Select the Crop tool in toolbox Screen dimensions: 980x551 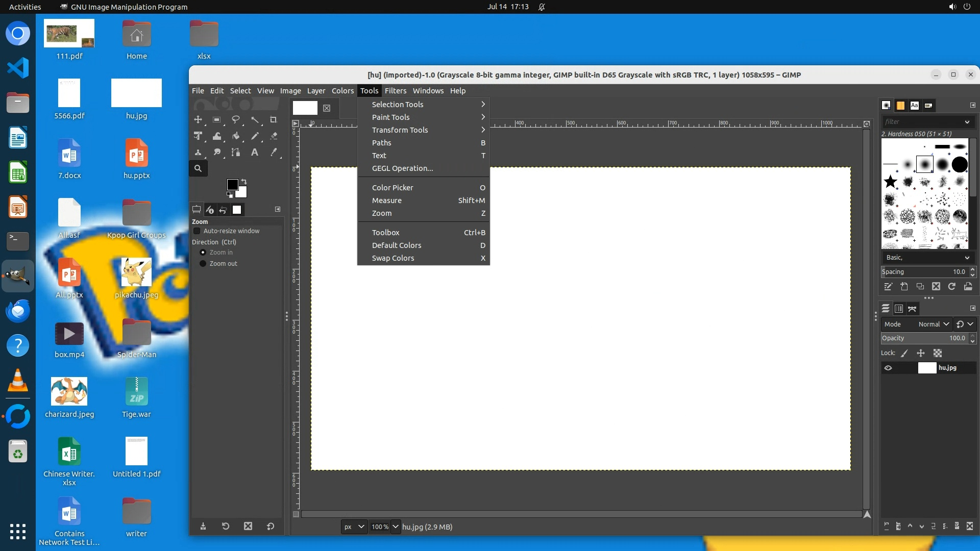[x=274, y=120]
